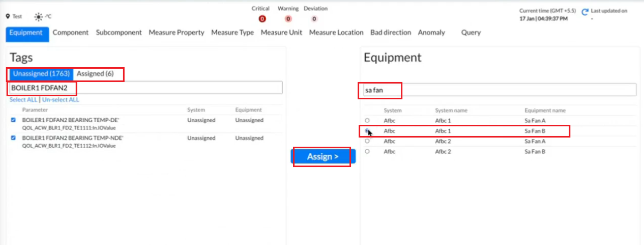Uncheck the BOILER1 FDFAN2 BEARING TEMP-NDE tag
Image resolution: width=644 pixels, height=245 pixels.
[x=13, y=138]
